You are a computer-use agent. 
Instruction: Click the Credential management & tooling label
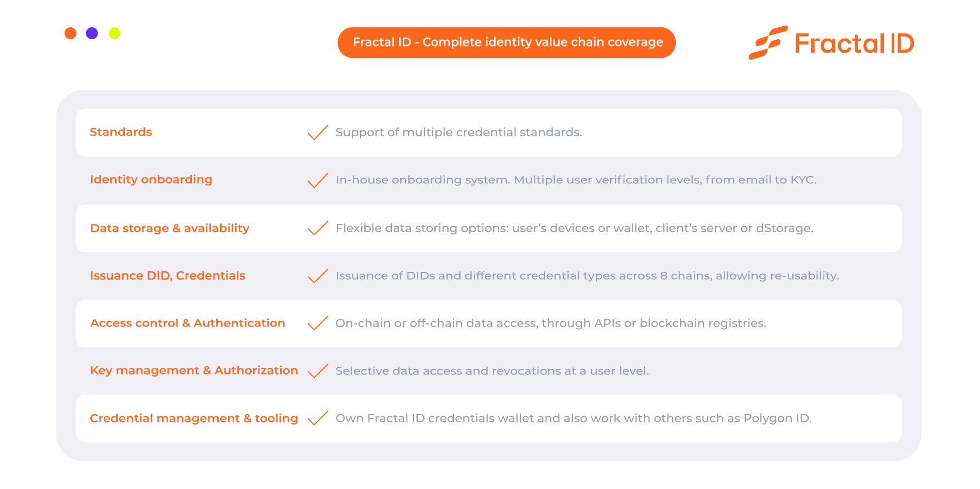(x=194, y=418)
